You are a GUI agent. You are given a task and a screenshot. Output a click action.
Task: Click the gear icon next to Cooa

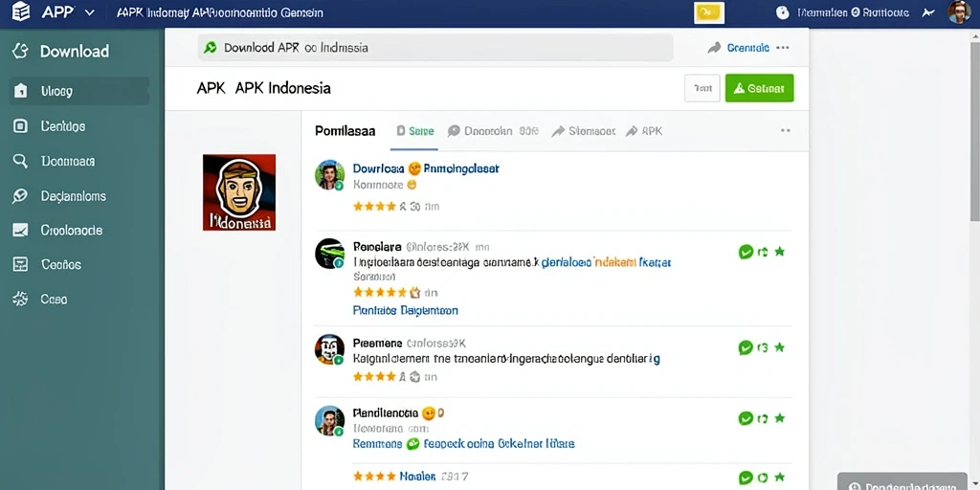point(21,299)
